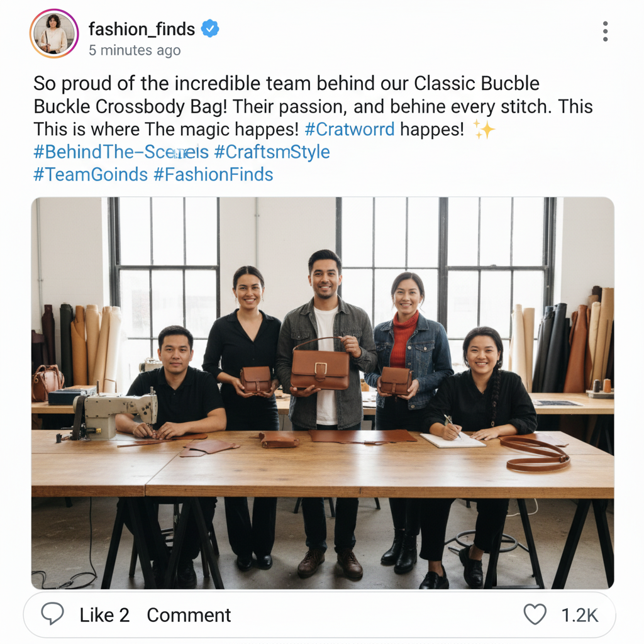This screenshot has width=644, height=644.
Task: Tap the speech bubble comment icon
Action: click(x=53, y=614)
